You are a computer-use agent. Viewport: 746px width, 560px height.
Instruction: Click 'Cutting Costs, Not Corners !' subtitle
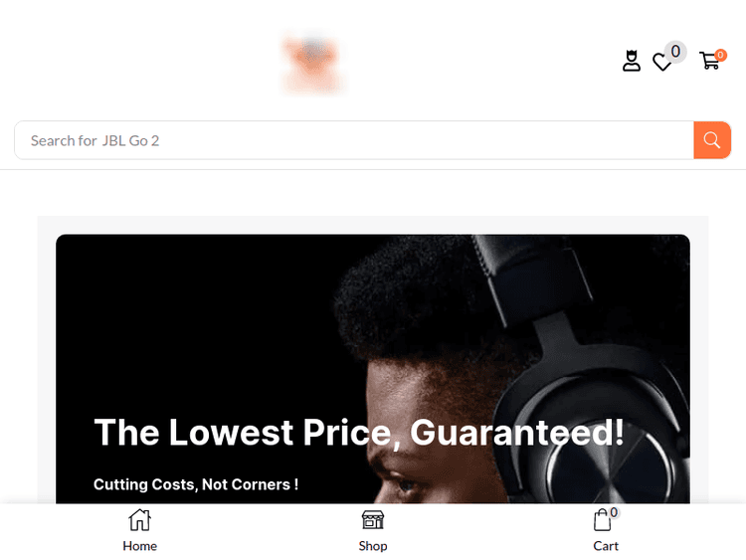click(196, 484)
